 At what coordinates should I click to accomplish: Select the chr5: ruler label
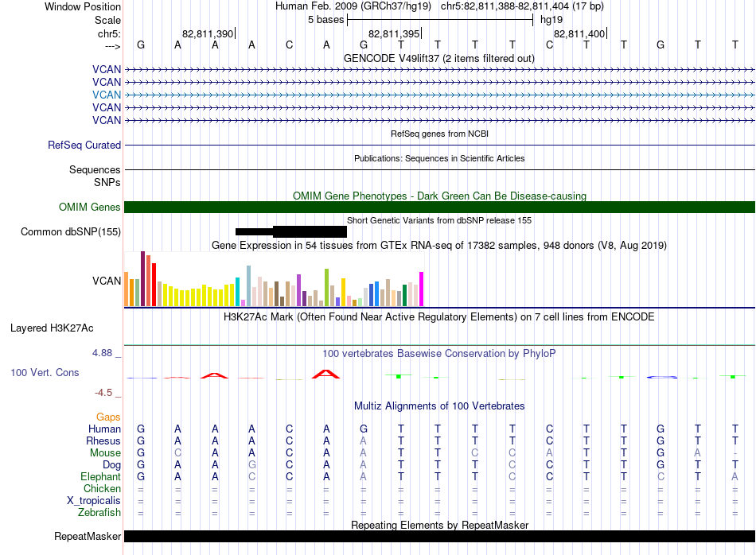(109, 33)
